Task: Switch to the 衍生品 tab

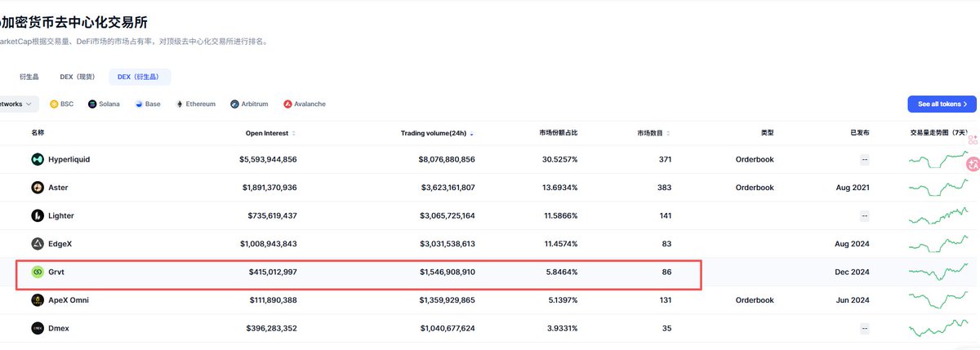Action: click(29, 77)
